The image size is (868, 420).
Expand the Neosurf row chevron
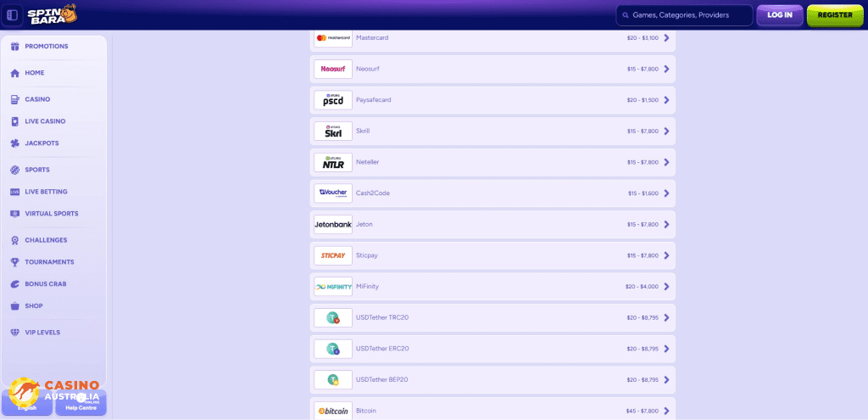pyautogui.click(x=666, y=69)
